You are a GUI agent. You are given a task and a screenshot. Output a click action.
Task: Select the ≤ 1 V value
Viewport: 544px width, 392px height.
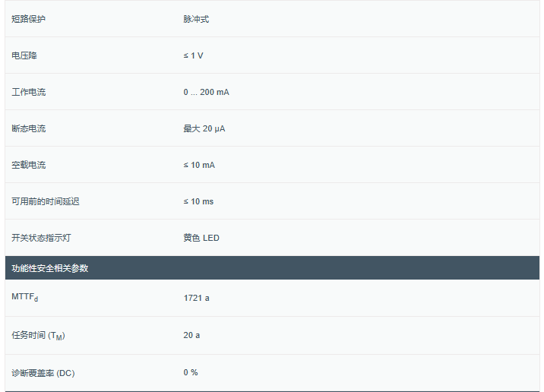click(193, 55)
